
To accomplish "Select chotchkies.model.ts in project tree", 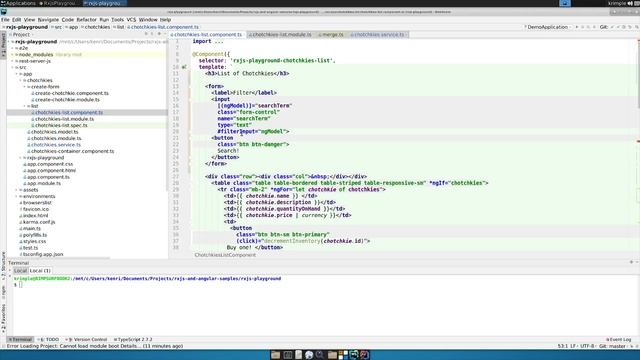I will tap(54, 132).
